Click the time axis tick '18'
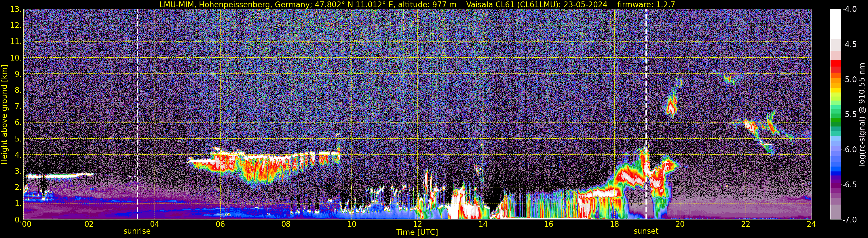 (x=614, y=224)
